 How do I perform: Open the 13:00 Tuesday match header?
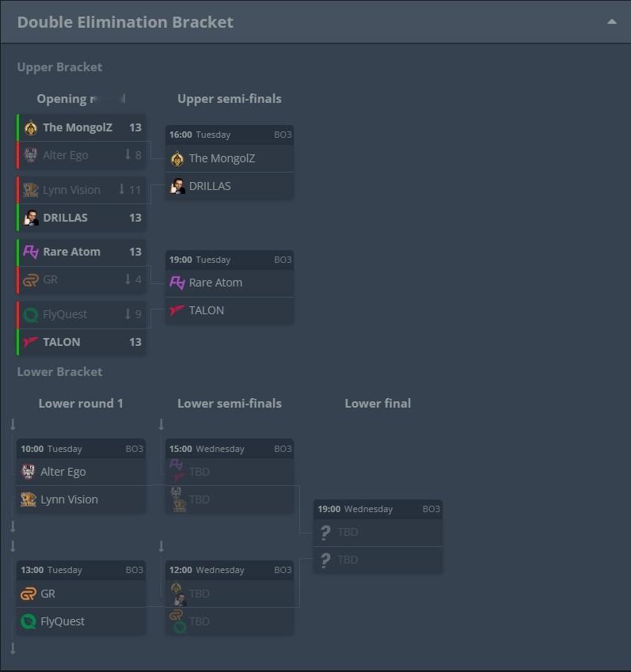tap(81, 570)
